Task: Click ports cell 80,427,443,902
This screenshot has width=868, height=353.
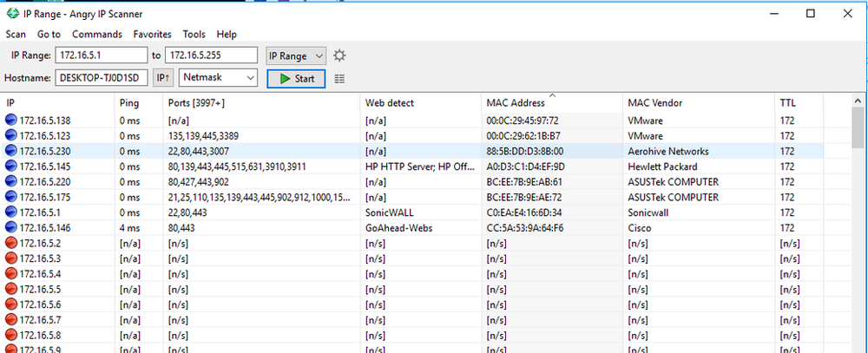Action: tap(199, 181)
